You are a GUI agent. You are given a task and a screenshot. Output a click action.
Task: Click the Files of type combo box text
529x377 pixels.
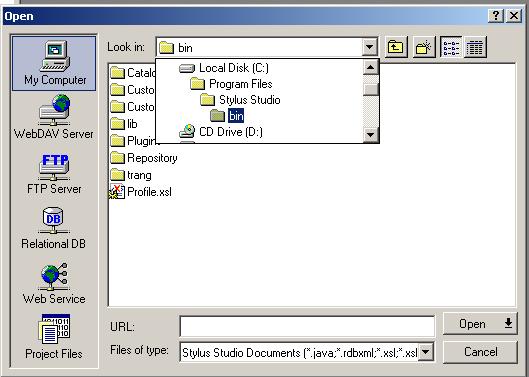click(x=299, y=353)
